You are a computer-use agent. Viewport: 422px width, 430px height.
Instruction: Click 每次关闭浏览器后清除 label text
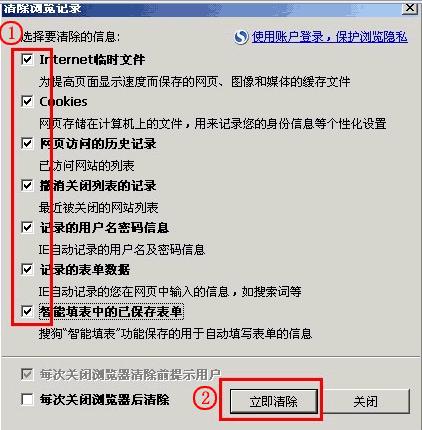tap(104, 399)
